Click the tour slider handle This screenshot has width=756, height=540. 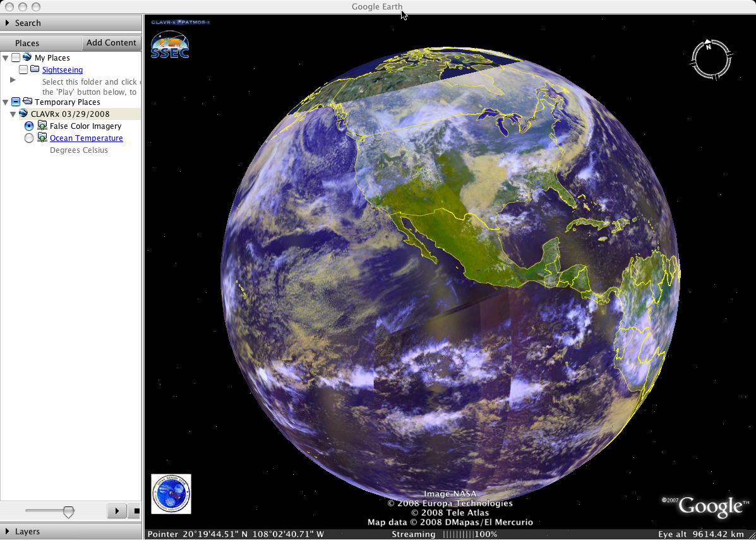(x=69, y=511)
